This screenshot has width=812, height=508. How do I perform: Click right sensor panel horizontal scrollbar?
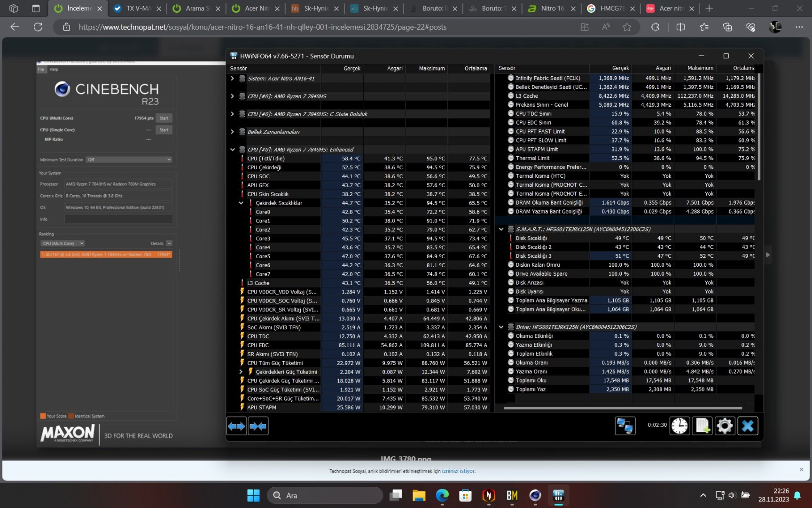tap(623, 408)
